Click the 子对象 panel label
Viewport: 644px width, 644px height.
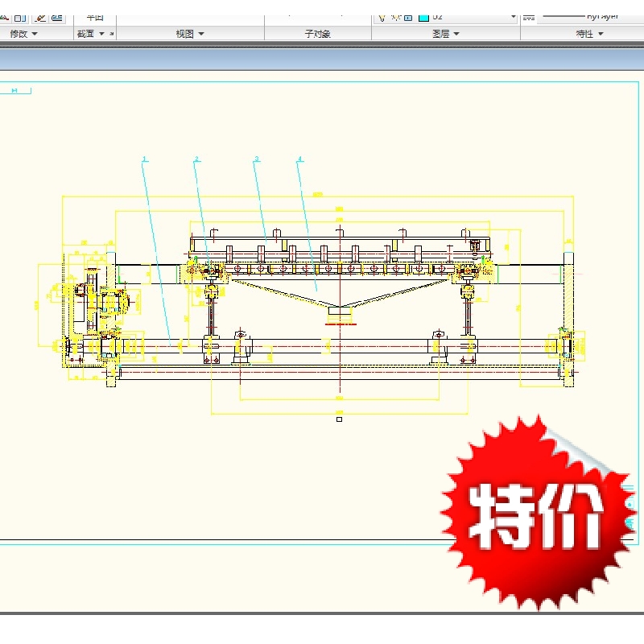317,34
